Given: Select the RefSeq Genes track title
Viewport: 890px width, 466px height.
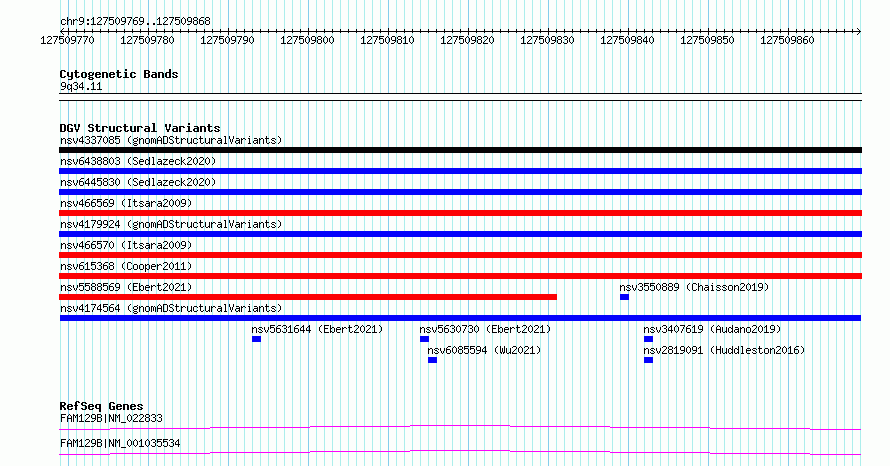Looking at the screenshot, I should point(102,406).
